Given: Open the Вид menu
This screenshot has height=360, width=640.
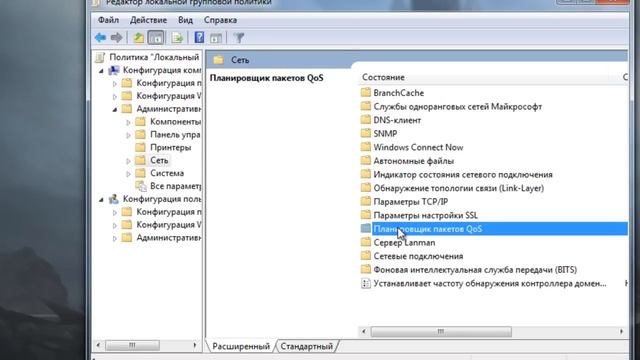Looking at the screenshot, I should click(185, 20).
